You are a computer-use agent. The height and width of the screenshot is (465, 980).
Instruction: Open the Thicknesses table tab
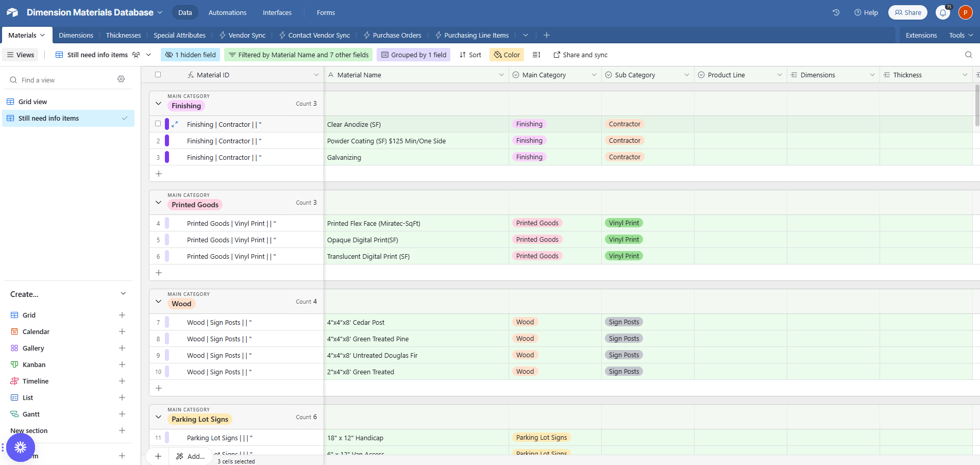pos(124,35)
